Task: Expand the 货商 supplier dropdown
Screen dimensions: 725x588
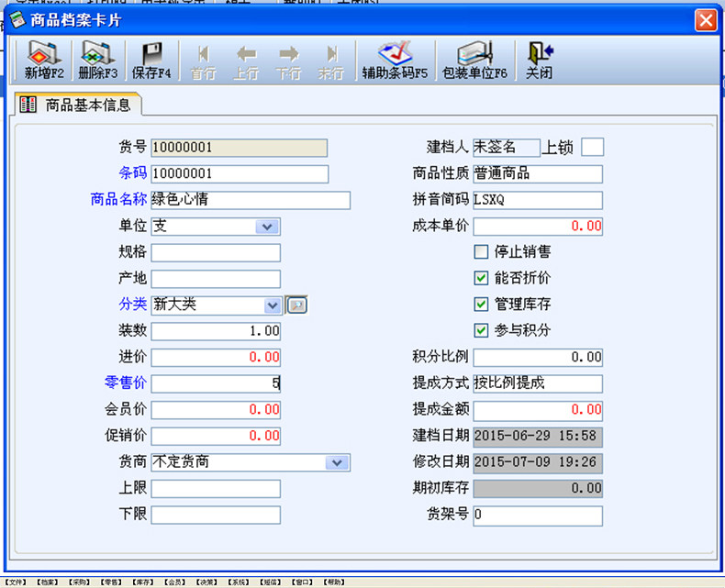Action: click(x=337, y=462)
